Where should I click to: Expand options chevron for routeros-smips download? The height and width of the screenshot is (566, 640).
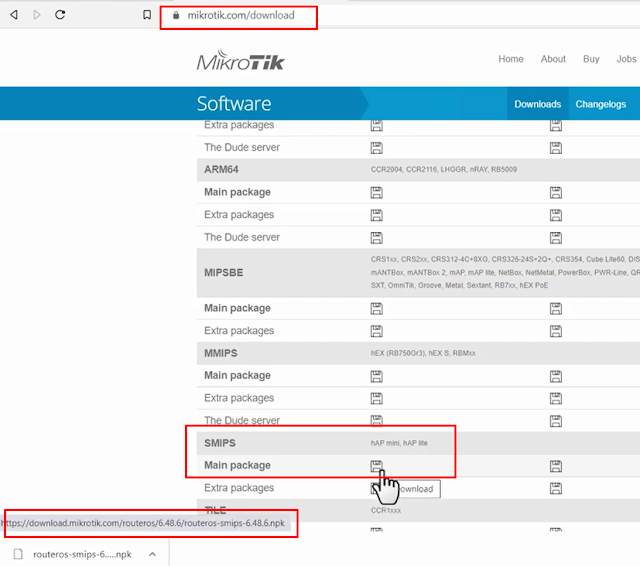(x=152, y=554)
